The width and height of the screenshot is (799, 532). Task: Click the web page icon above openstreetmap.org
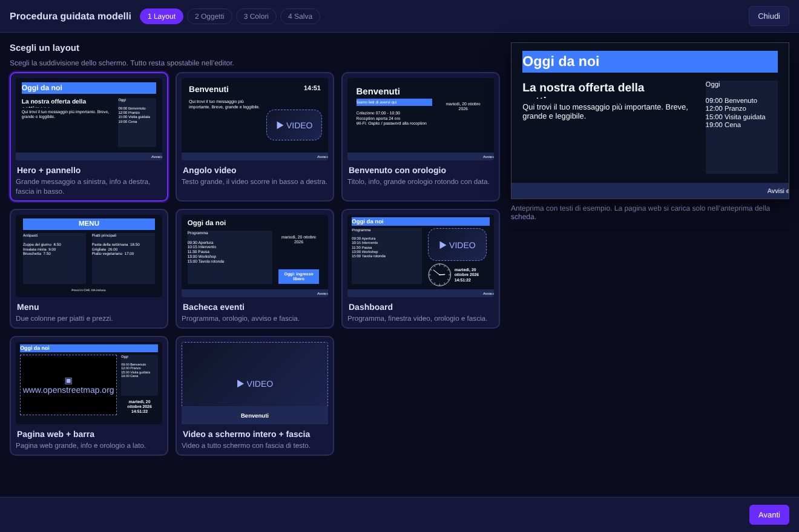(x=68, y=381)
